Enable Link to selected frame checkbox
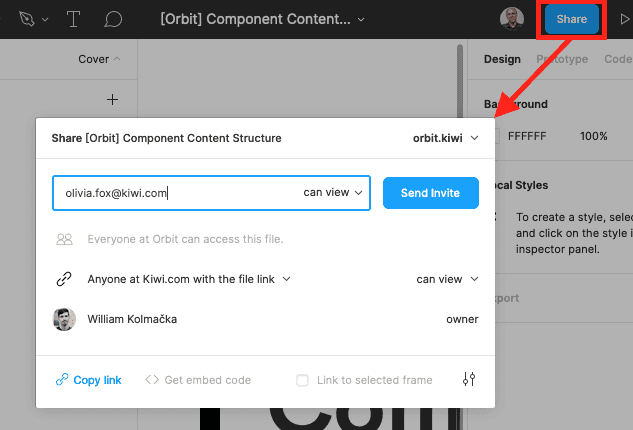This screenshot has height=430, width=633. [x=303, y=380]
